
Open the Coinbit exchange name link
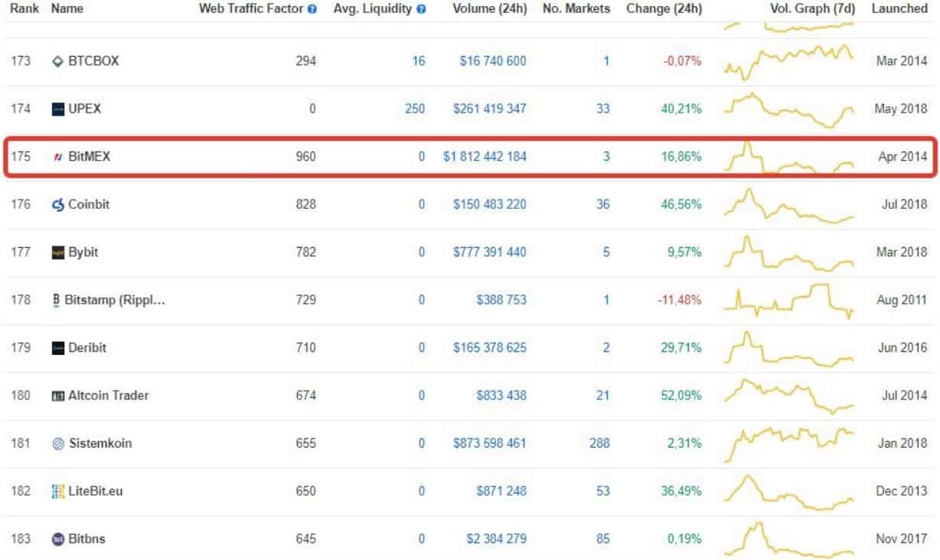pyautogui.click(x=89, y=204)
